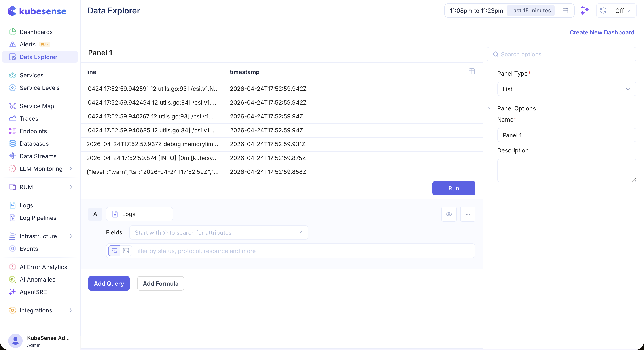
Task: Click query label A
Action: tap(95, 214)
